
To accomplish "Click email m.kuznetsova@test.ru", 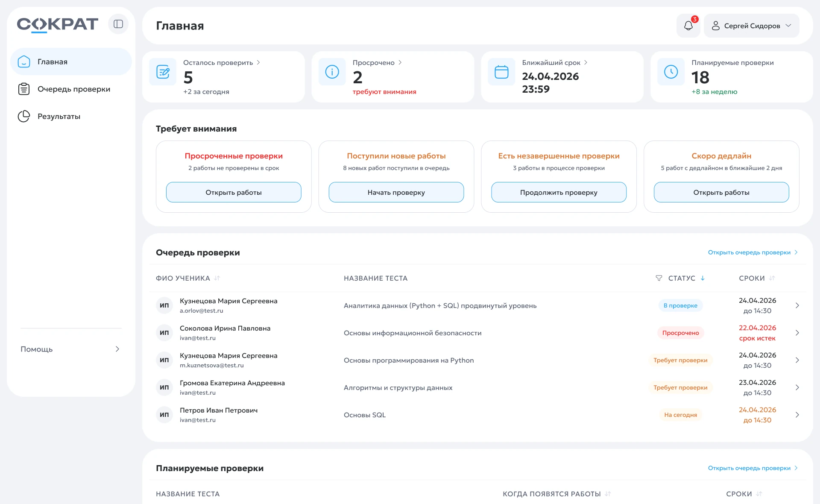I will point(211,365).
